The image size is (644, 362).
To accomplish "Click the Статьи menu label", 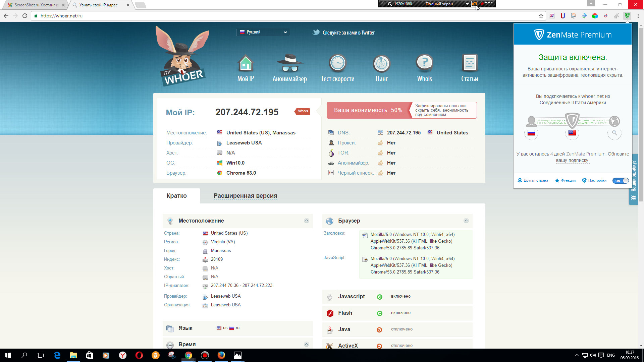I will [470, 78].
